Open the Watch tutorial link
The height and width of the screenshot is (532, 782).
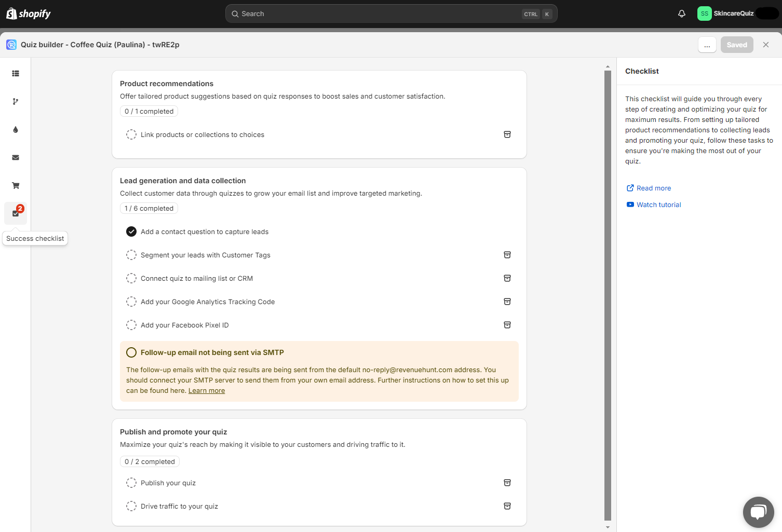[x=659, y=204]
